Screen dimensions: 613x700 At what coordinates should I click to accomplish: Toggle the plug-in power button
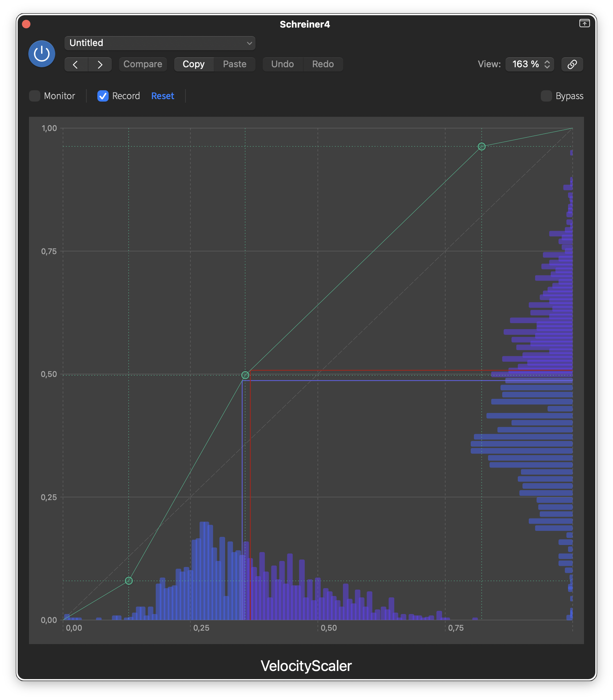pyautogui.click(x=42, y=54)
